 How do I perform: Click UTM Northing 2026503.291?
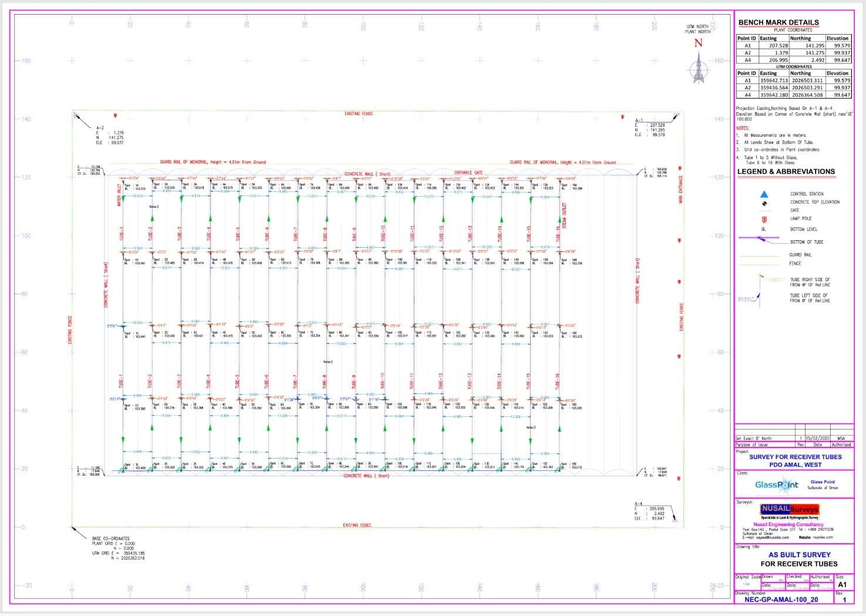pyautogui.click(x=807, y=87)
